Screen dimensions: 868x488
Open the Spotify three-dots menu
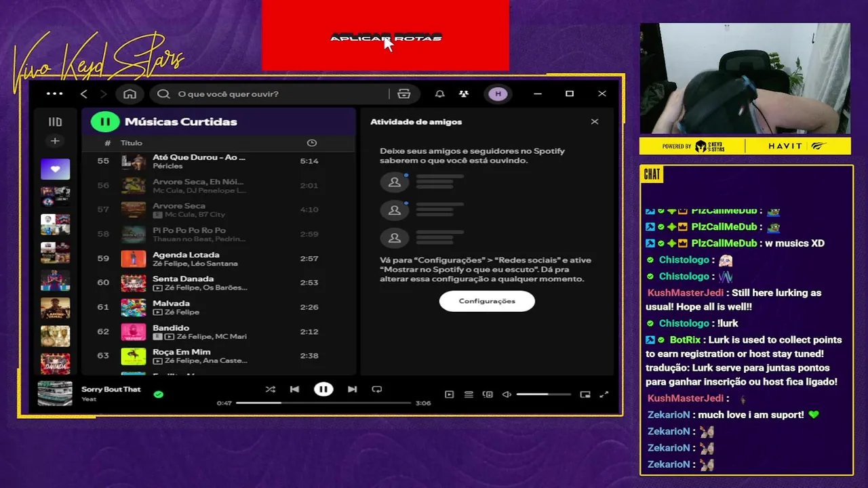pos(54,94)
